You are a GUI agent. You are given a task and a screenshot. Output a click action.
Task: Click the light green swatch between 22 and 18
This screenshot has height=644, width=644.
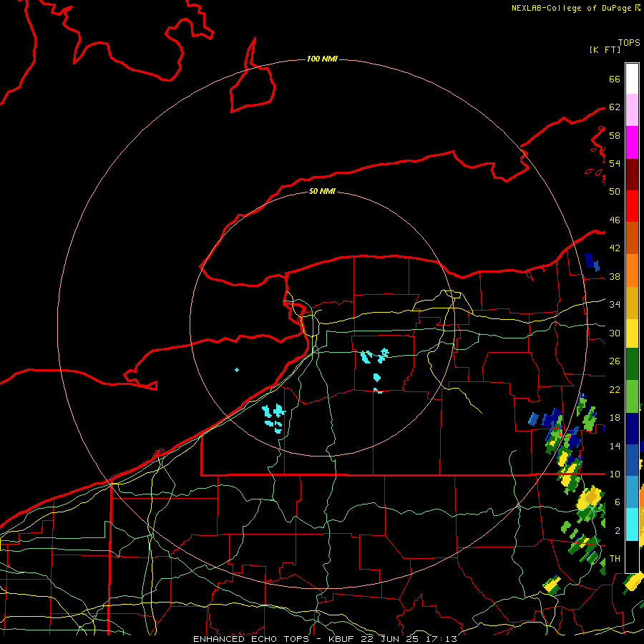point(632,396)
